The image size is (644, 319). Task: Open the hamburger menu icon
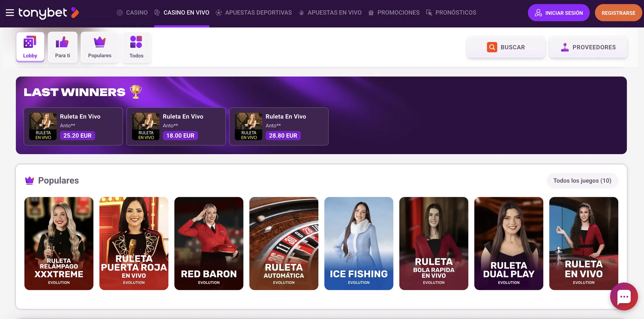(10, 13)
